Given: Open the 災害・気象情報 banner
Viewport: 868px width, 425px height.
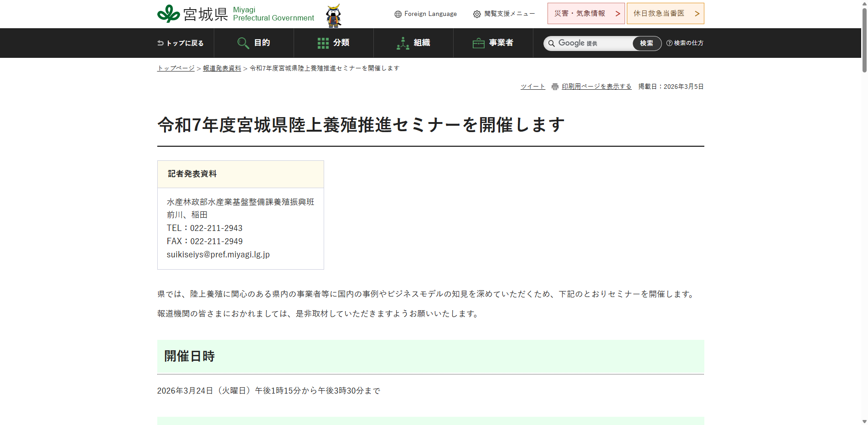Looking at the screenshot, I should pyautogui.click(x=586, y=13).
